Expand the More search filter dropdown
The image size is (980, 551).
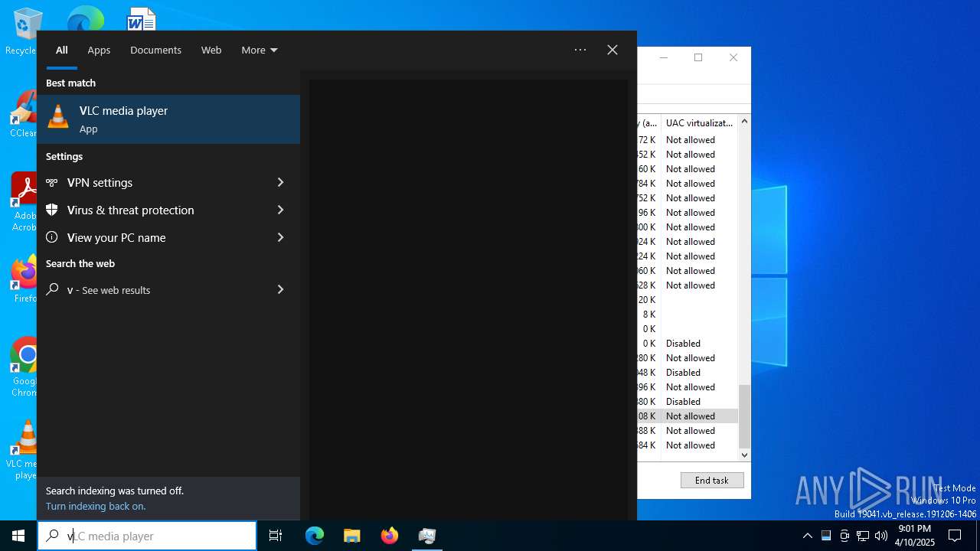point(260,50)
